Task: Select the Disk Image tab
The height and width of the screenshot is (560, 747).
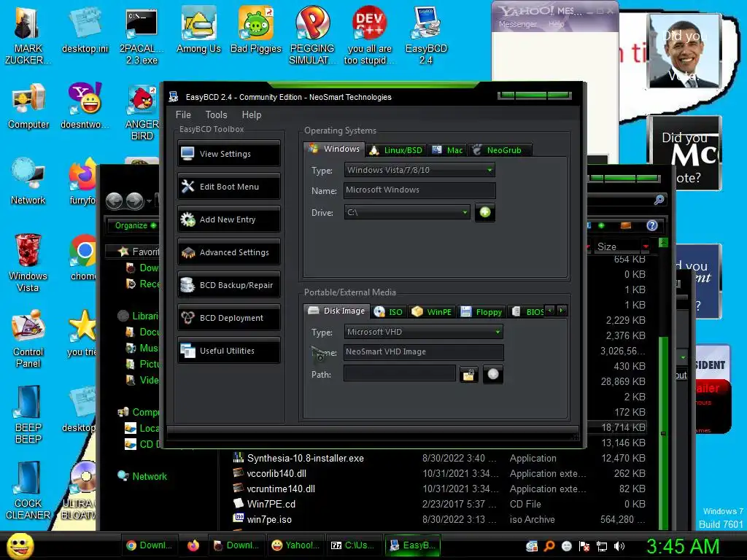Action: point(337,311)
